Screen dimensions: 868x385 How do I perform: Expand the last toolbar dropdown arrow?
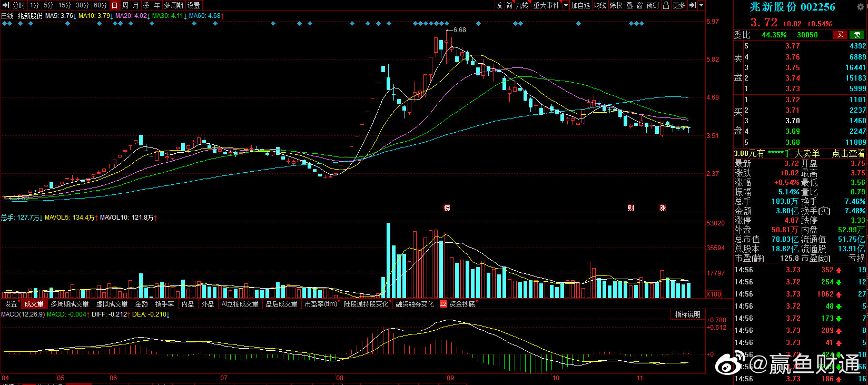point(702,5)
